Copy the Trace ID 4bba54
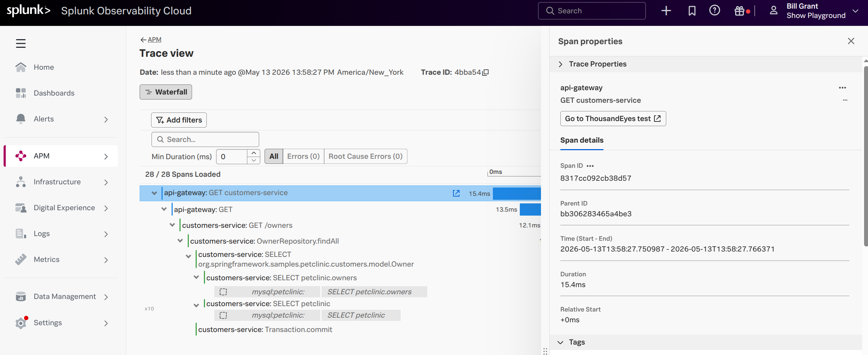The width and height of the screenshot is (868, 355). point(485,72)
